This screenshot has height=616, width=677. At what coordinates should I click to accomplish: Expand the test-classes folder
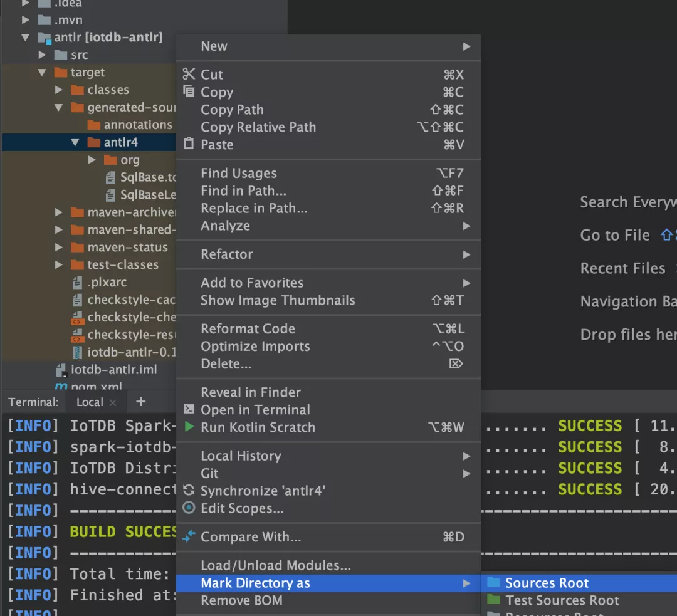(x=58, y=264)
